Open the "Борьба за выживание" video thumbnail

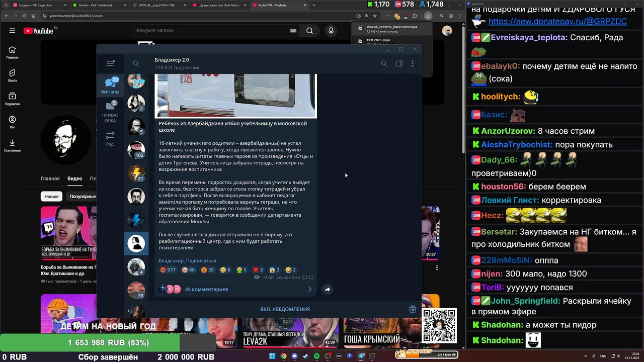(x=68, y=234)
